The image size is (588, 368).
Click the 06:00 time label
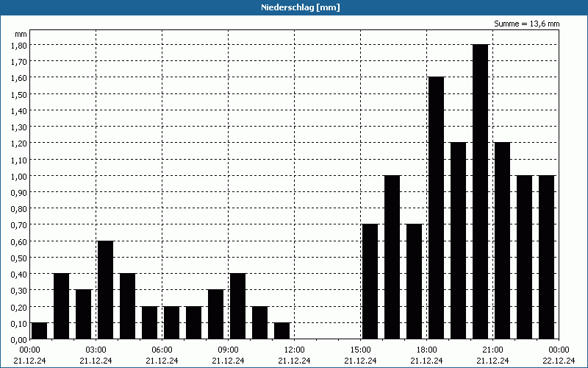pos(162,350)
